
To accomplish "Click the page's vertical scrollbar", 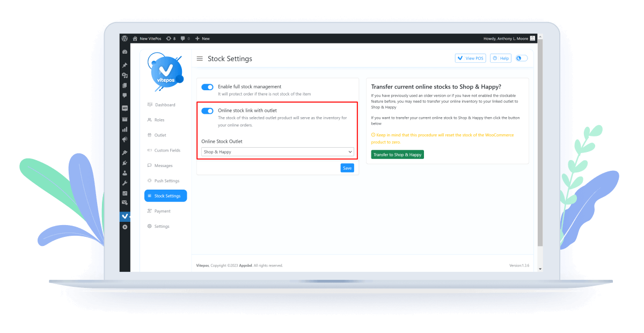I will point(540,145).
